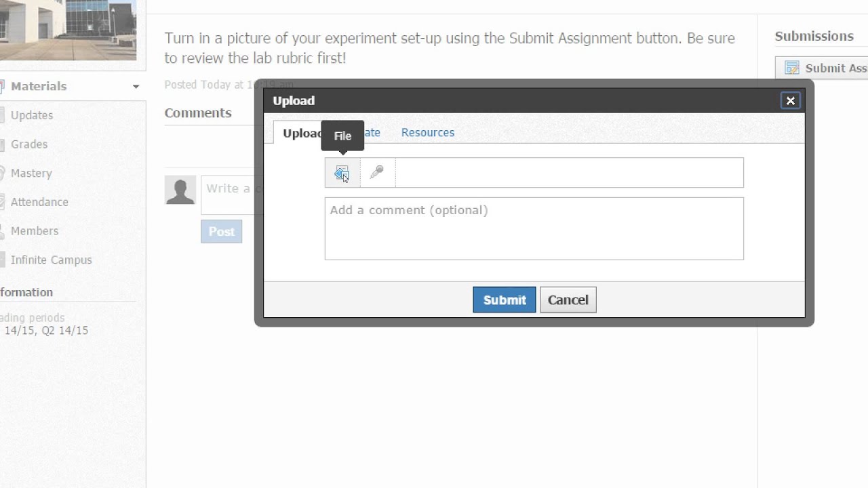The height and width of the screenshot is (488, 868).
Task: View the Attendance page
Action: click(39, 202)
